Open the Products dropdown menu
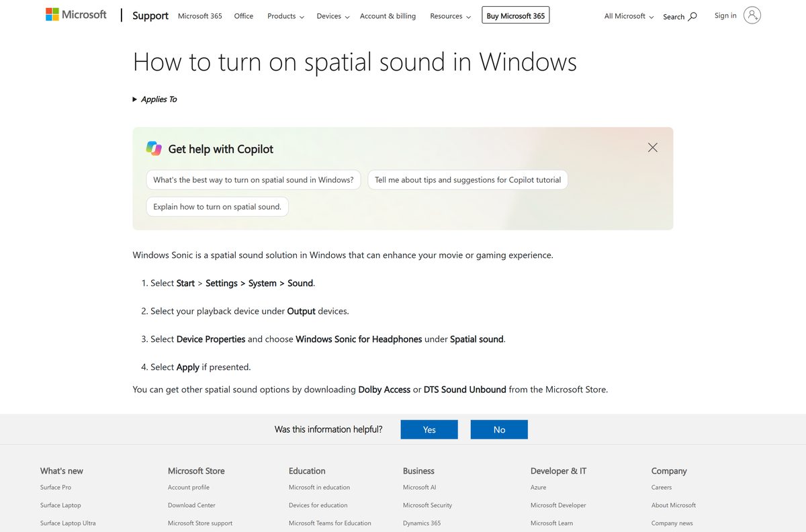 285,16
